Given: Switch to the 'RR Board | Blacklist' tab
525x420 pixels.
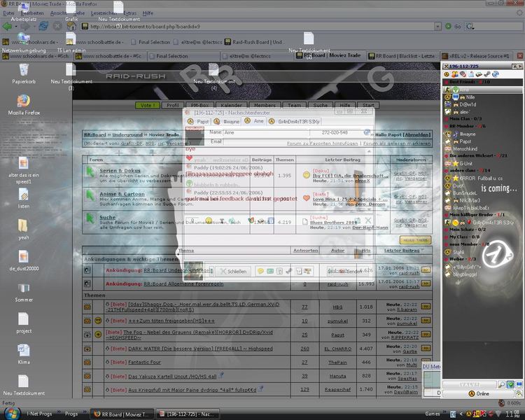Looking at the screenshot, I should coord(402,56).
